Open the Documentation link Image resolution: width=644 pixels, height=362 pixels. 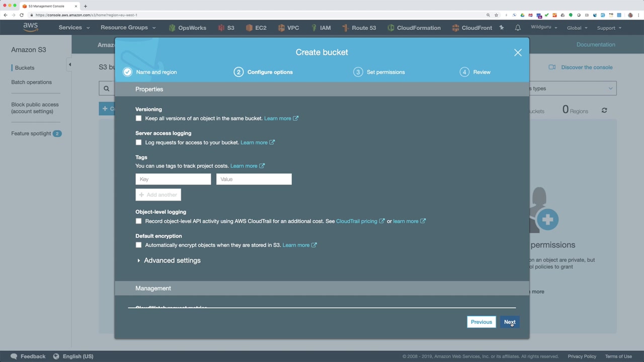pyautogui.click(x=596, y=44)
